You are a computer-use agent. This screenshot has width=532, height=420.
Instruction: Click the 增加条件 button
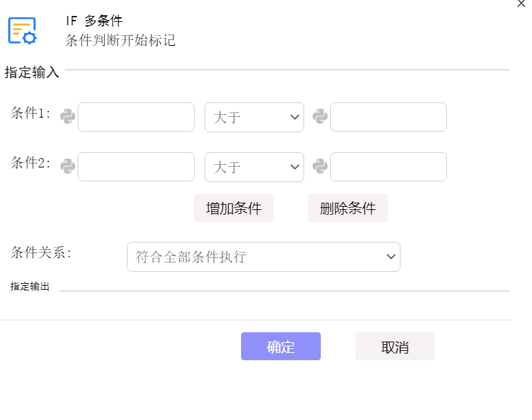[234, 208]
